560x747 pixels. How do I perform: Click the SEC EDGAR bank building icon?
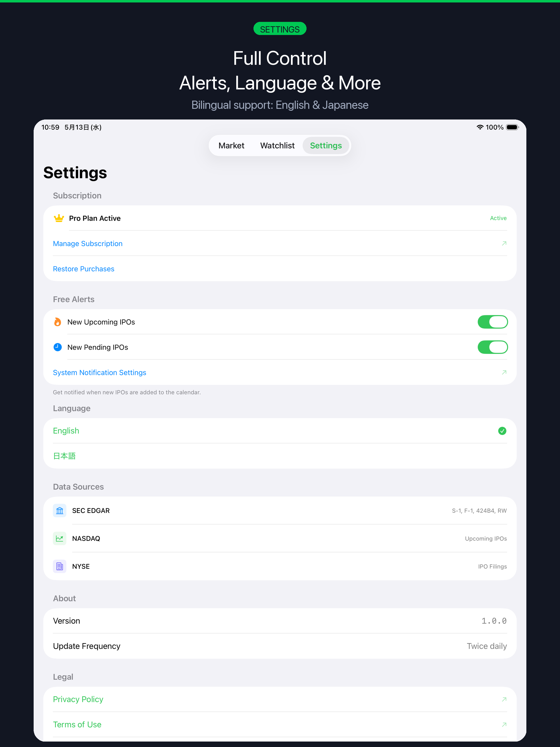[x=60, y=510]
